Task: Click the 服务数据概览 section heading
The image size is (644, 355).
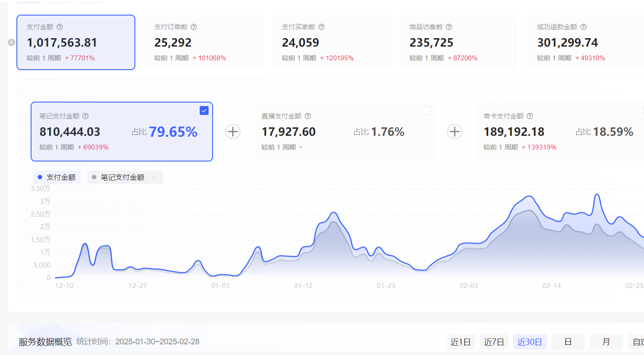Action: pyautogui.click(x=45, y=342)
